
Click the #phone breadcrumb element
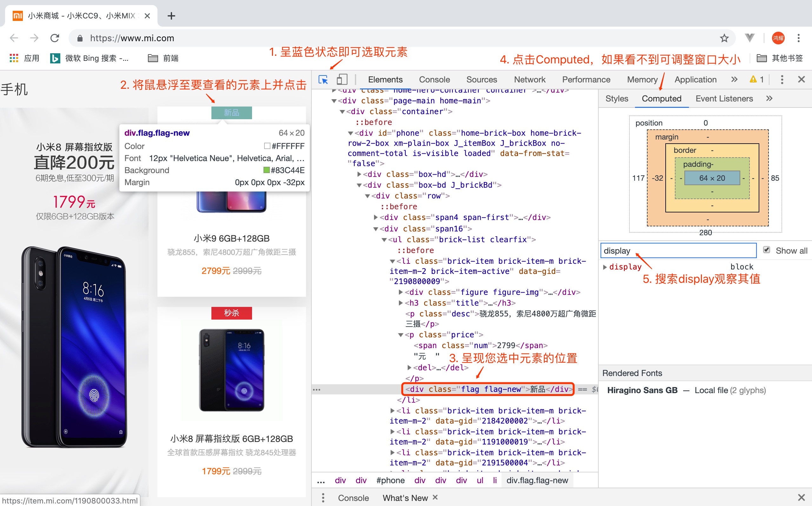(390, 480)
